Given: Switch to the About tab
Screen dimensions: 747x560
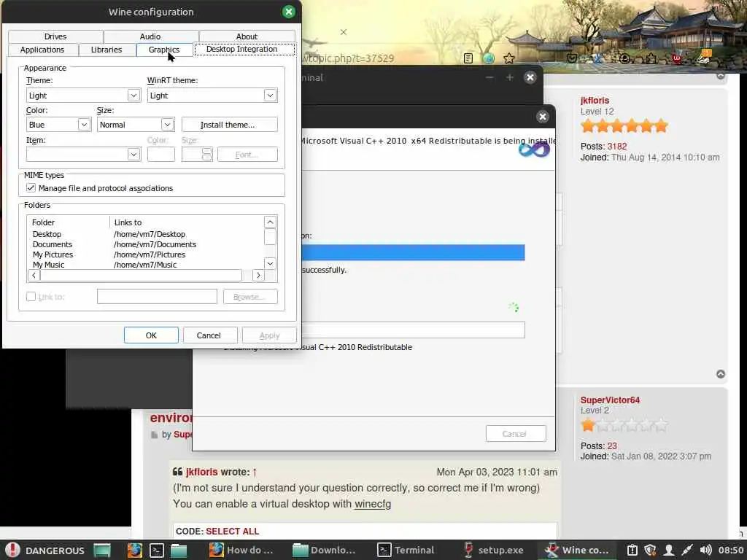Looking at the screenshot, I should point(247,36).
